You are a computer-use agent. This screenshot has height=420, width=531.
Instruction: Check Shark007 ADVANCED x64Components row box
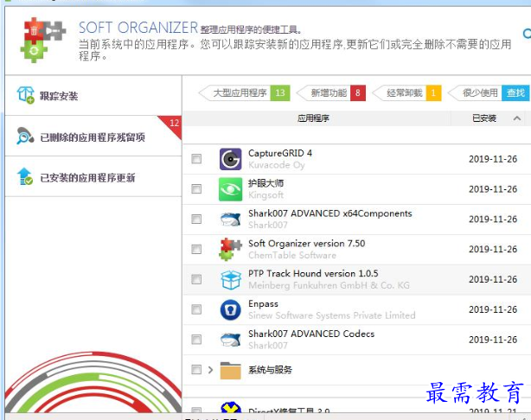click(196, 219)
